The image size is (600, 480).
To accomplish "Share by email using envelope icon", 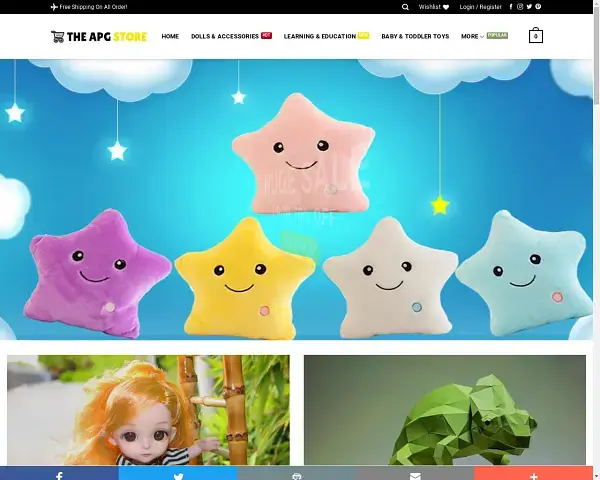I will (416, 474).
